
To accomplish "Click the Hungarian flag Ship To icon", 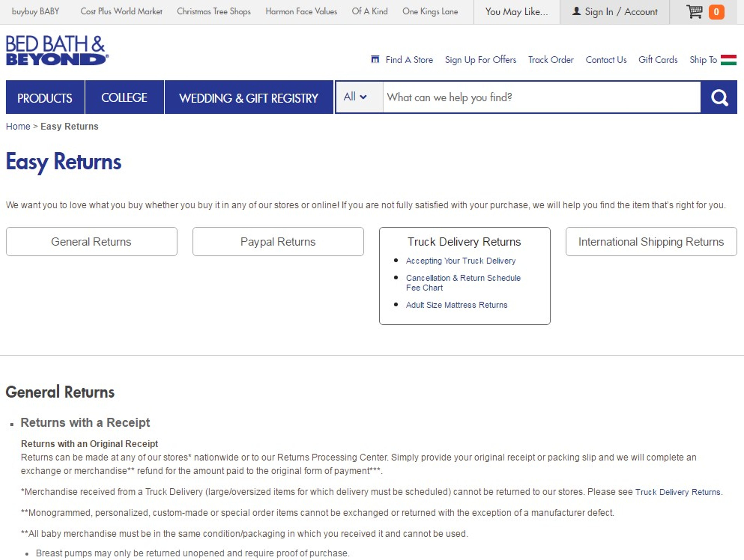I will click(x=728, y=60).
